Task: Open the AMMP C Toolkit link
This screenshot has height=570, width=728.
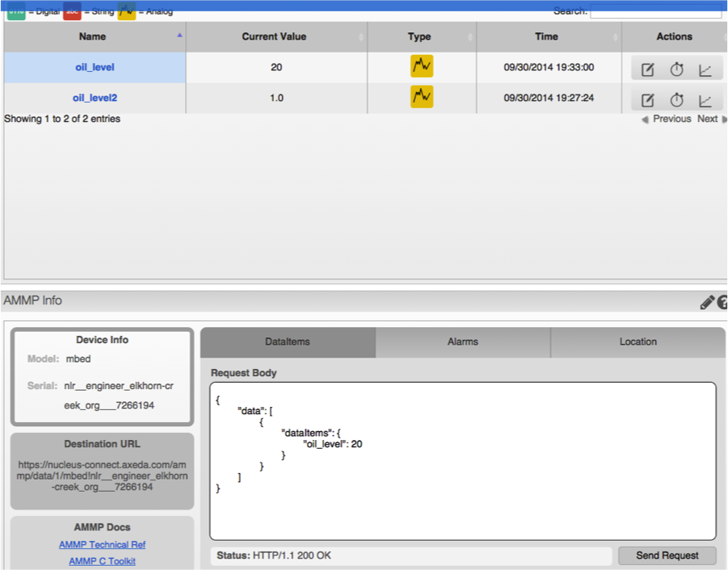Action: tap(102, 561)
